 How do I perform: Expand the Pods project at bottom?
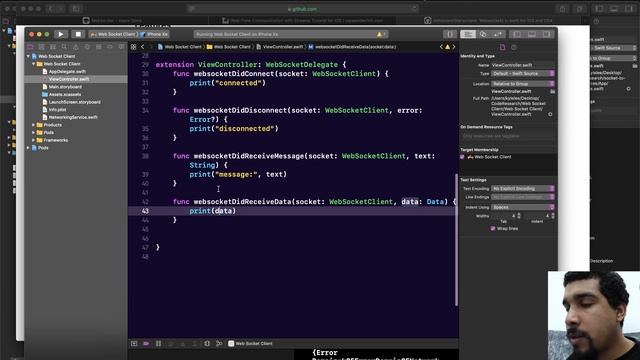[28, 148]
